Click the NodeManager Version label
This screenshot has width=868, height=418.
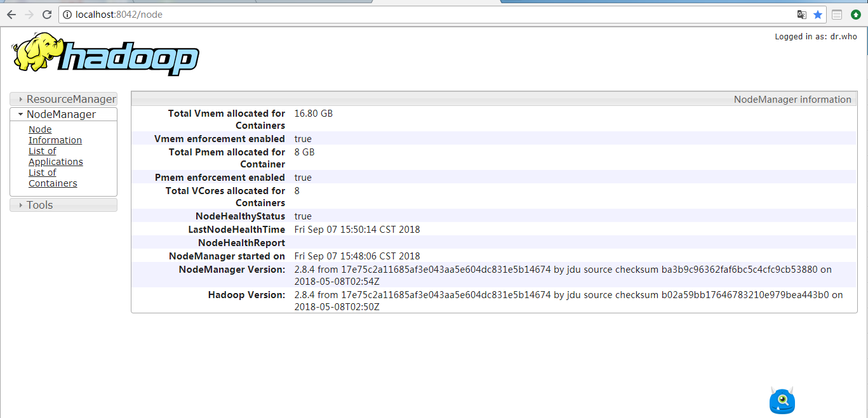click(x=232, y=270)
